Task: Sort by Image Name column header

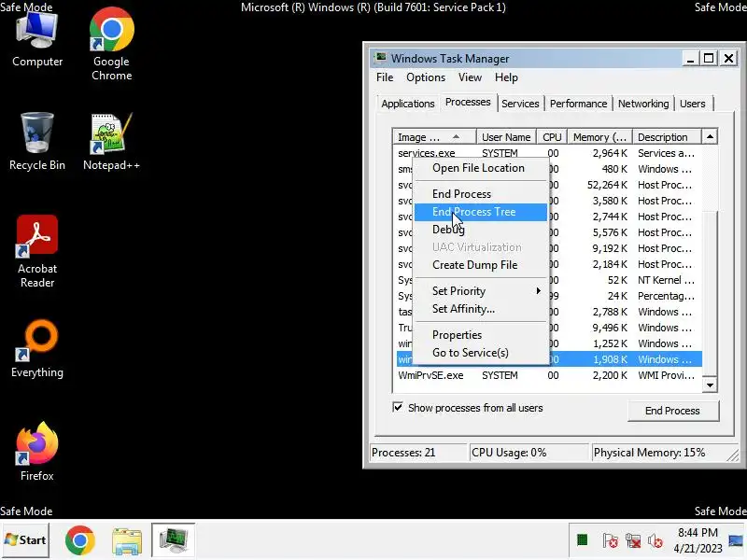Action: (434, 137)
